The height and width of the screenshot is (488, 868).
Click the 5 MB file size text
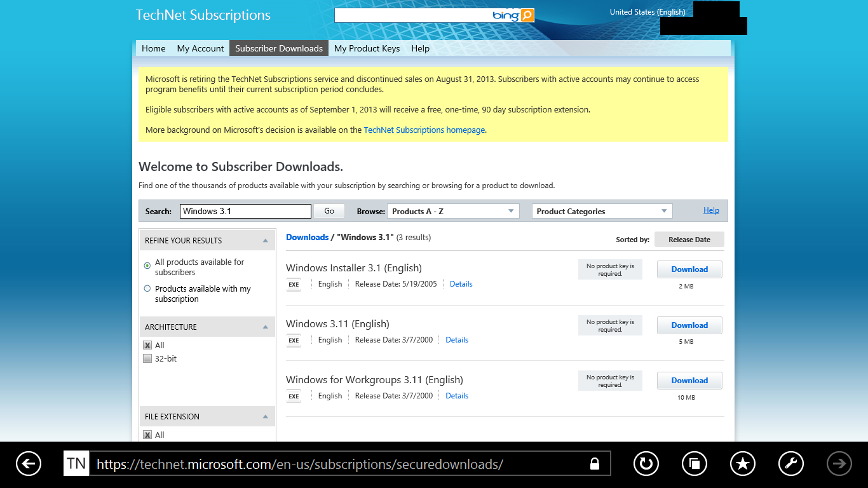coord(686,342)
